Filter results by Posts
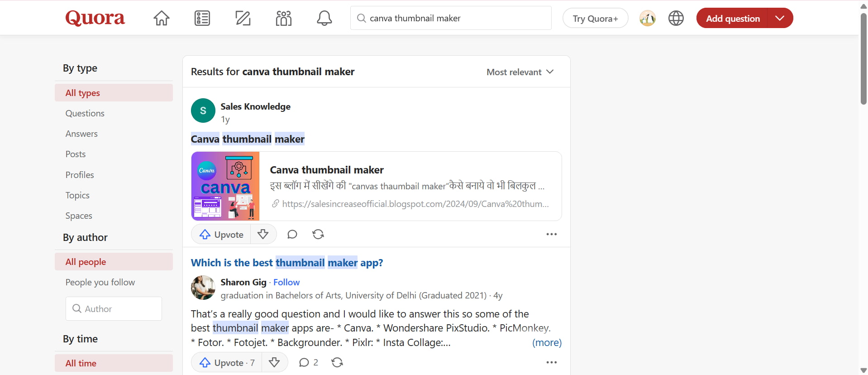 (76, 154)
